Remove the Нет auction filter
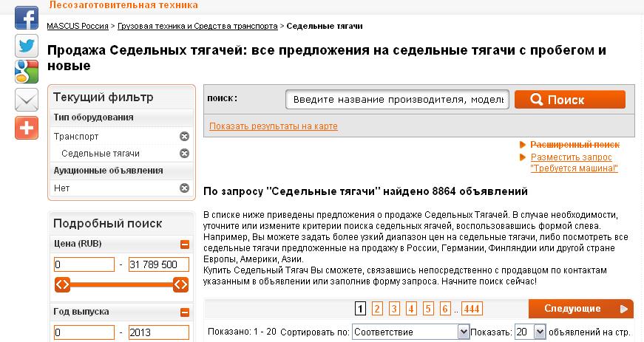This screenshot has height=342, width=644. [184, 188]
